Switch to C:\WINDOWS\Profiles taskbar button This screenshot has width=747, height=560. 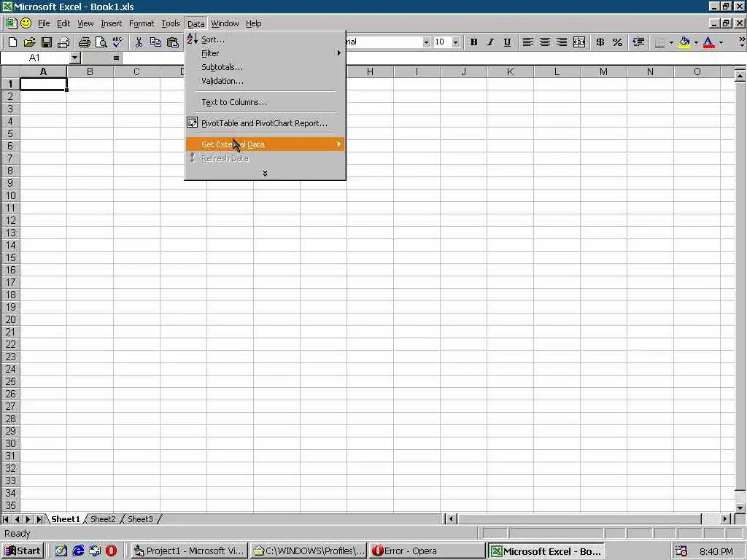[309, 551]
